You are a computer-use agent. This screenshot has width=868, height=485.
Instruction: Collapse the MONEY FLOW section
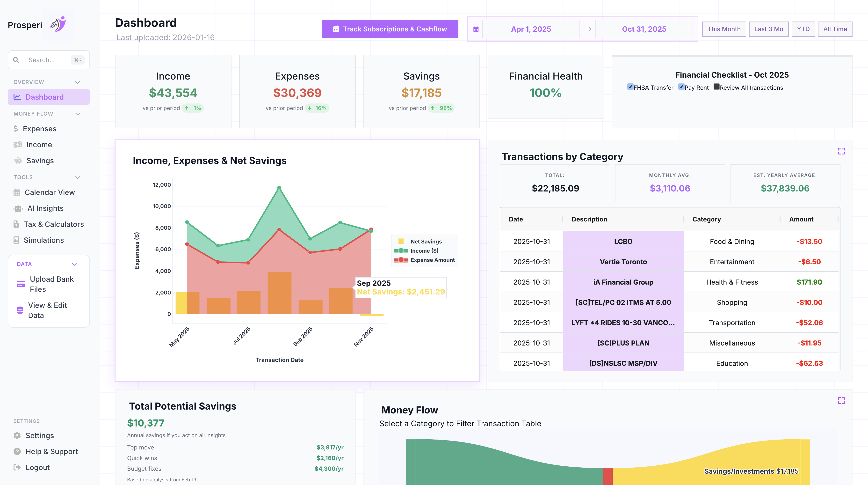pos(78,114)
